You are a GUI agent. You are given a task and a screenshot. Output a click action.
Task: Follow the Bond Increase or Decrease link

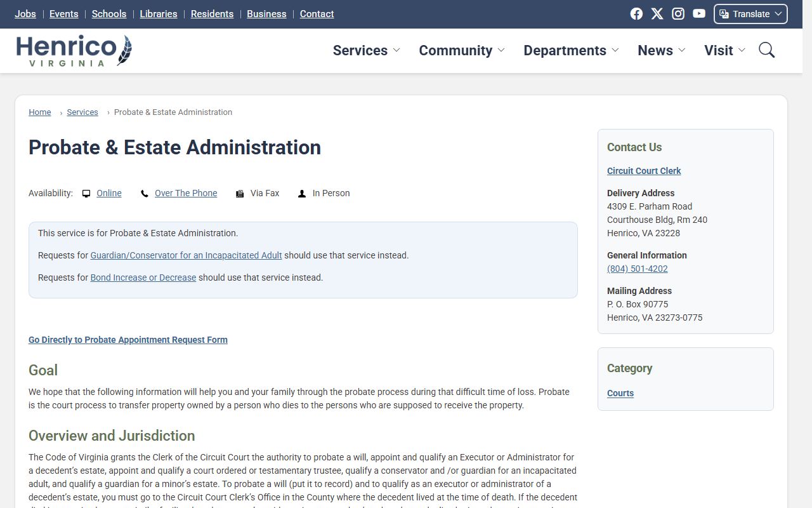pos(143,277)
